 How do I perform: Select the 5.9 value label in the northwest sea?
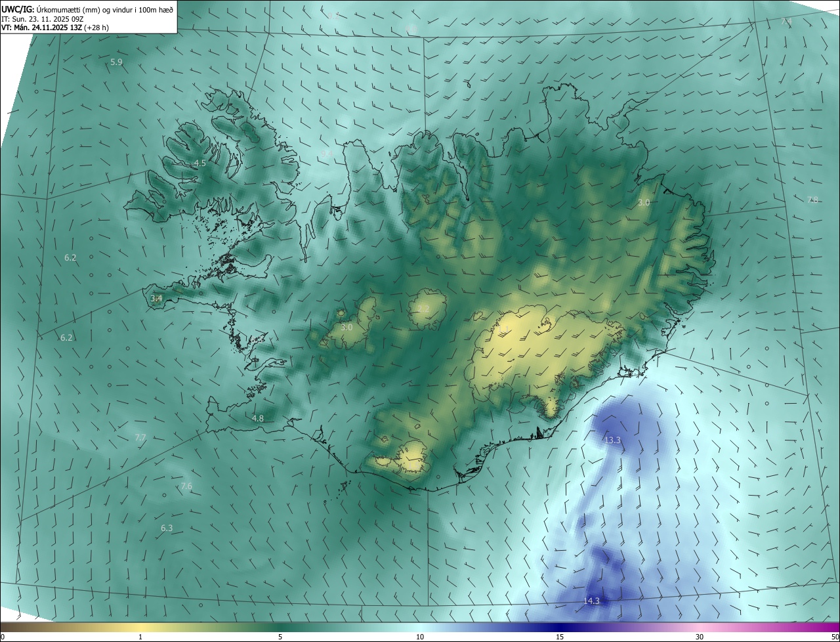(116, 62)
